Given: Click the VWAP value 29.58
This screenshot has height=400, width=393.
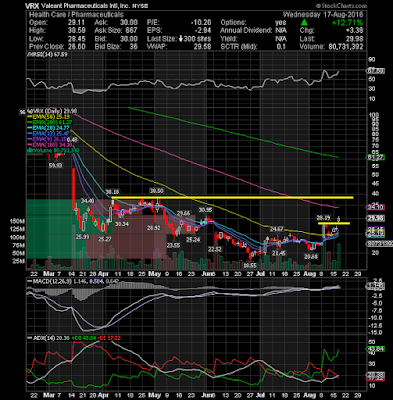Looking at the screenshot, I should click(x=202, y=46).
